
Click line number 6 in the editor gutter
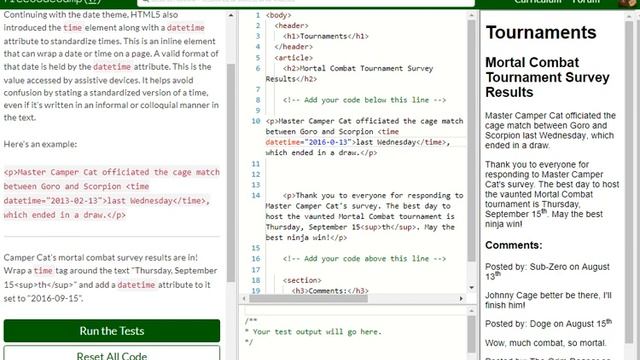click(x=258, y=68)
